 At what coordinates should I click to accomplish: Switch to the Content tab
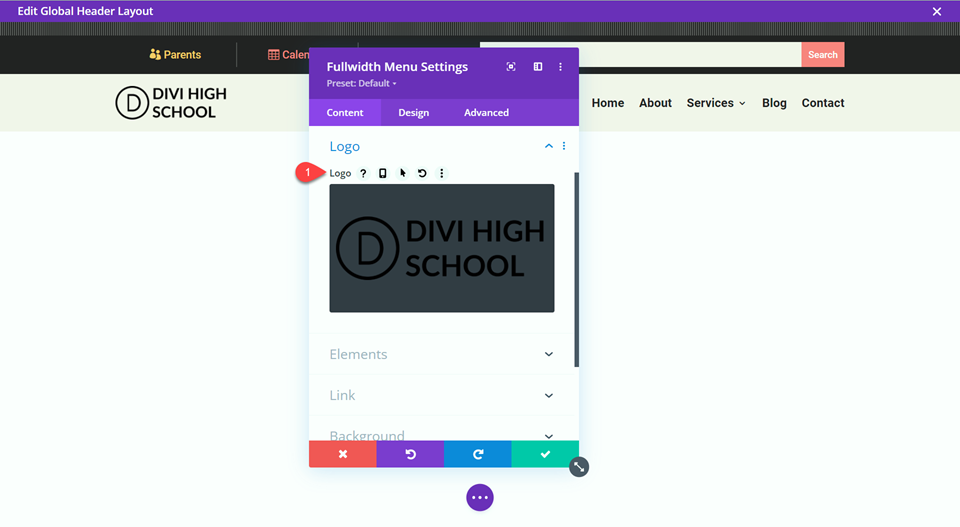(345, 113)
